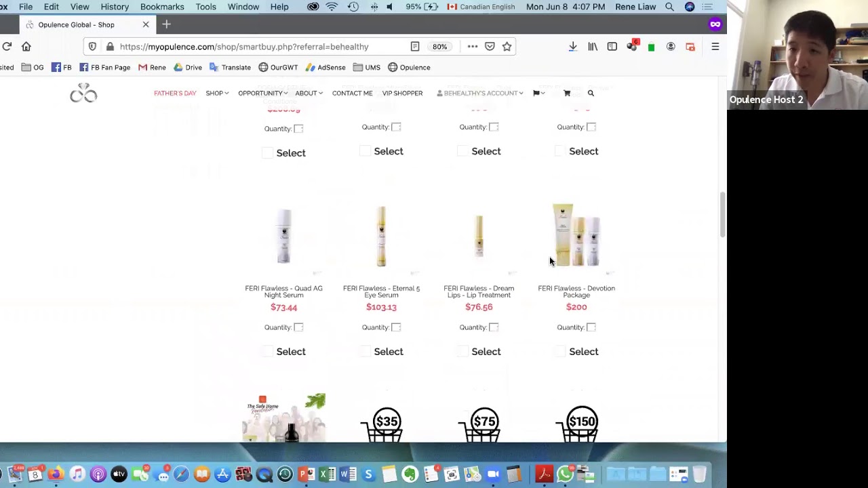Viewport: 868px width, 488px height.
Task: Open VIP SHOPPER link
Action: (402, 93)
